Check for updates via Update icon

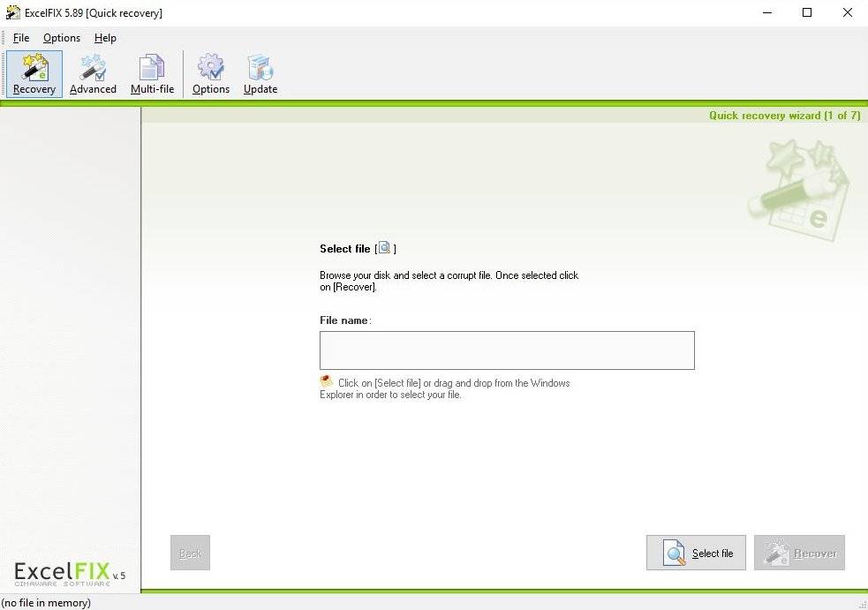click(260, 74)
